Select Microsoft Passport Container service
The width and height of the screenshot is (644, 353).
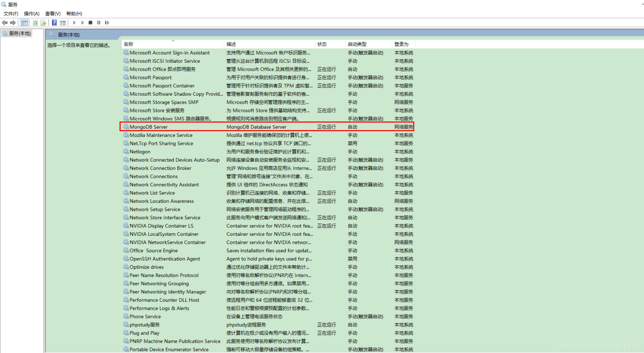pos(162,86)
